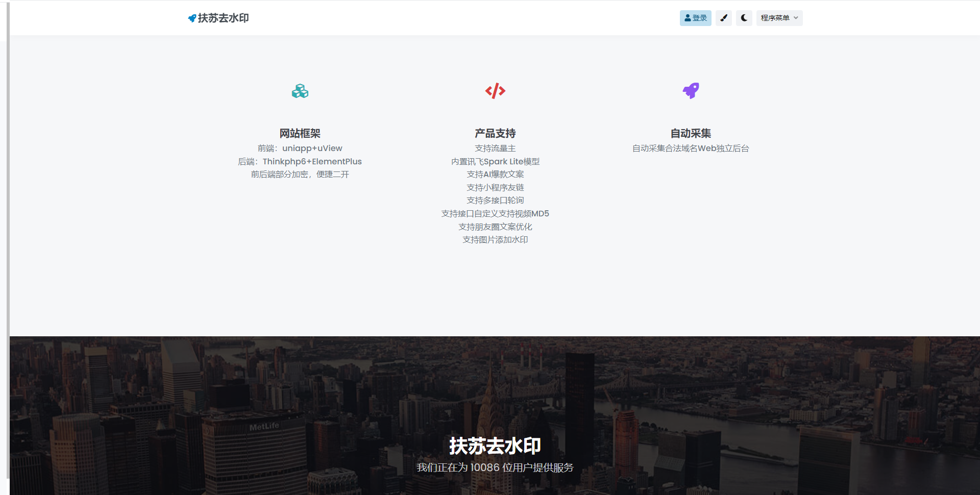Click the 我们正在为 10086 位用户提供服务 text
Image resolution: width=980 pixels, height=495 pixels.
495,467
